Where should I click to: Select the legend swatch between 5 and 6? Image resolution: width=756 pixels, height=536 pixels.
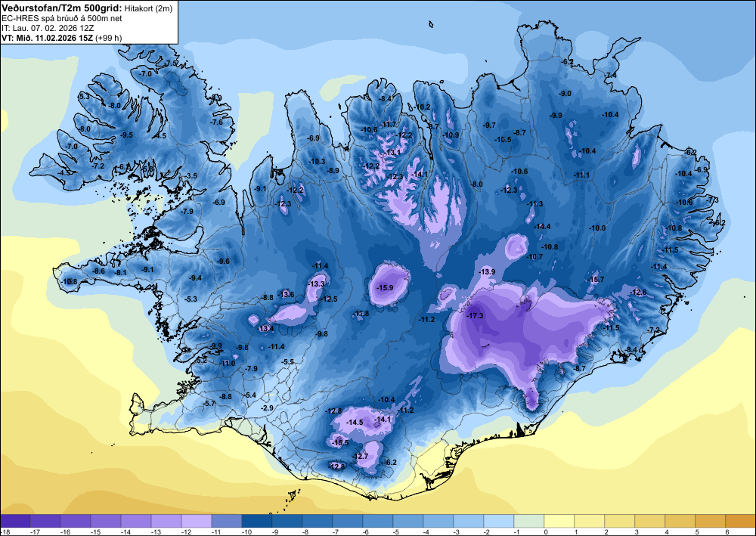click(710, 521)
